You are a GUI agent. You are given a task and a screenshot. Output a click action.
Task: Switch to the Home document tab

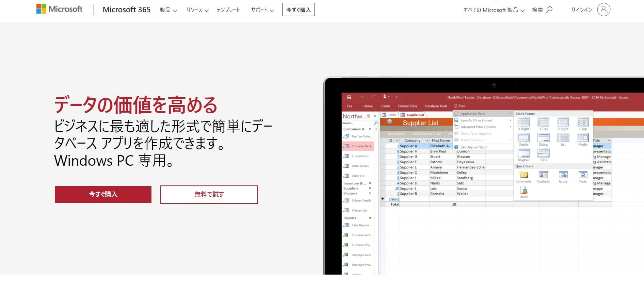point(389,115)
